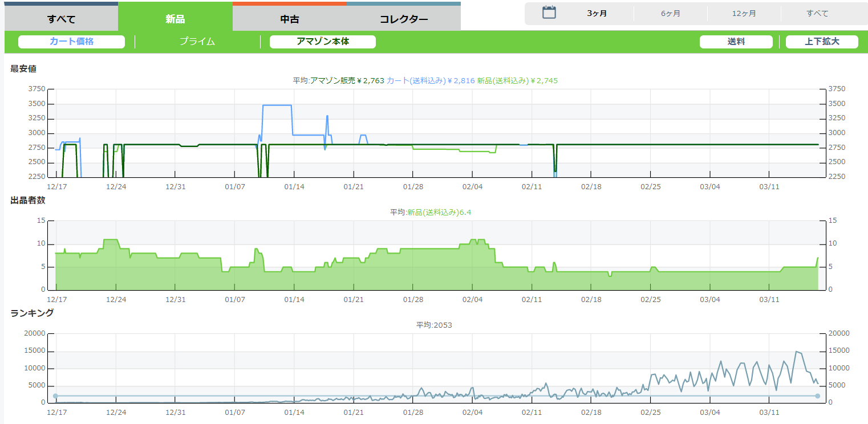Click the アマゾン販売 average legend label
This screenshot has height=424, width=868.
(347, 81)
